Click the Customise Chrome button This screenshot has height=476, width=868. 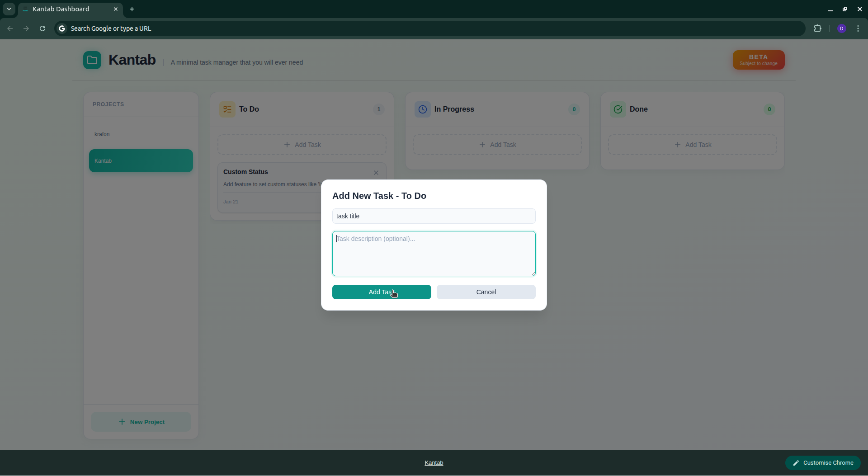[823, 462]
